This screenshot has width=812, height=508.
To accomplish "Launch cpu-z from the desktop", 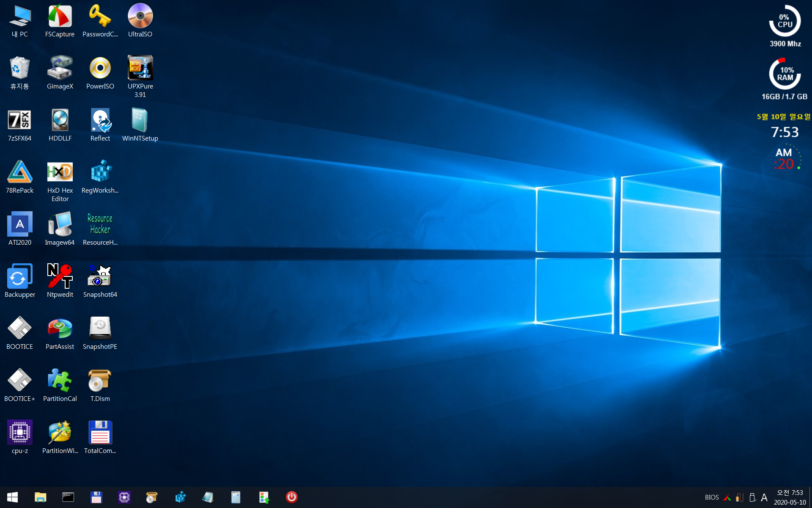I will tap(20, 438).
